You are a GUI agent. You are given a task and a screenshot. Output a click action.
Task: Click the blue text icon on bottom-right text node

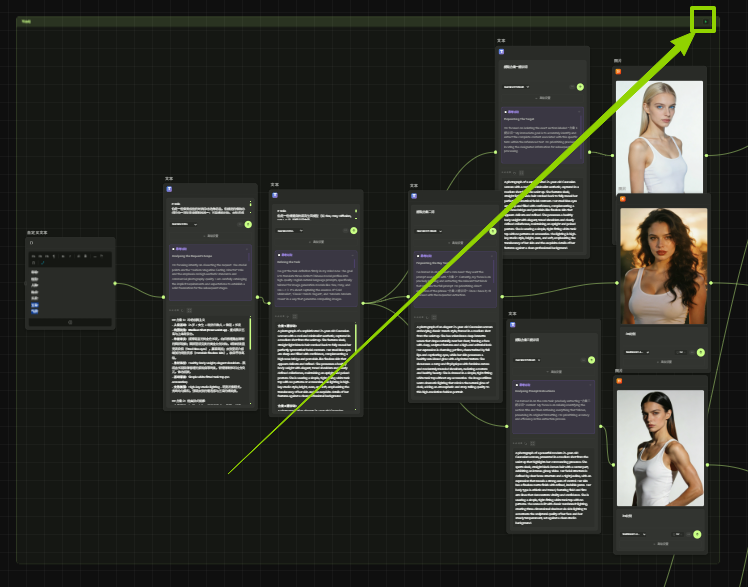click(514, 323)
